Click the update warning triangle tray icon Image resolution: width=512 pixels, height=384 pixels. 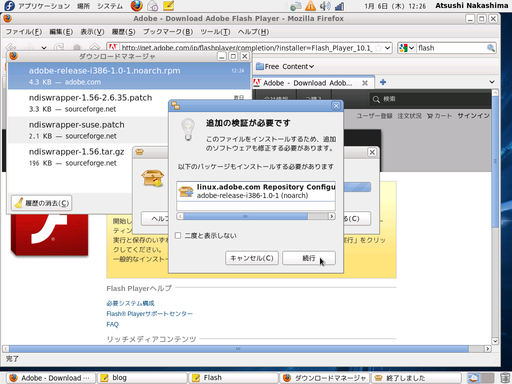click(310, 6)
